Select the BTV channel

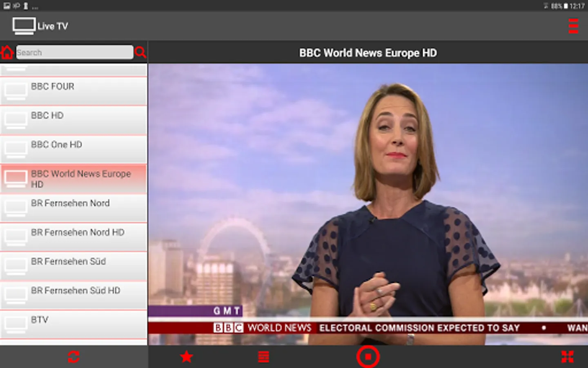[x=73, y=324]
